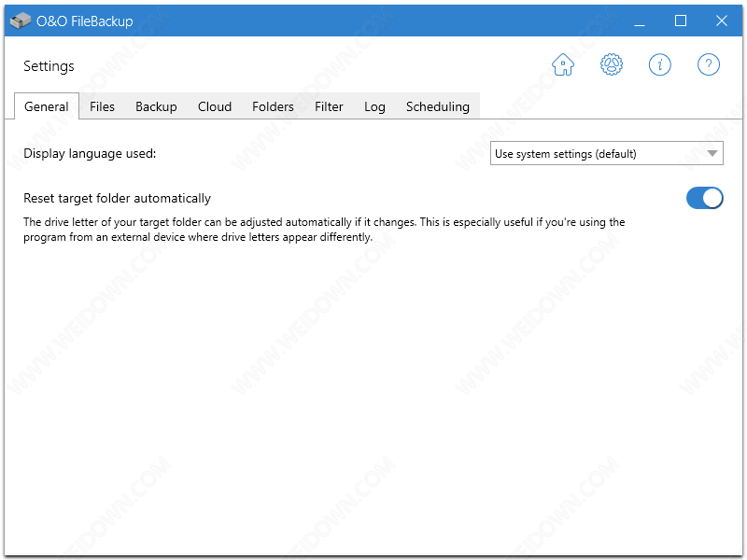The width and height of the screenshot is (747, 560).
Task: Switch to the Cloud tab
Action: click(x=215, y=106)
